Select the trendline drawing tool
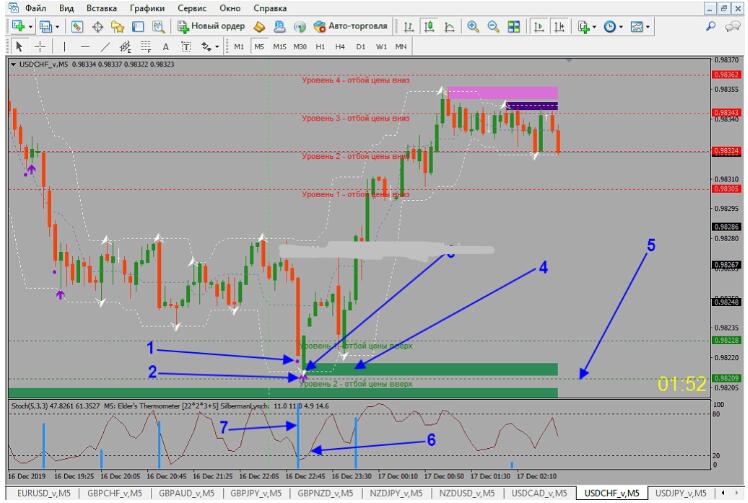 click(105, 47)
